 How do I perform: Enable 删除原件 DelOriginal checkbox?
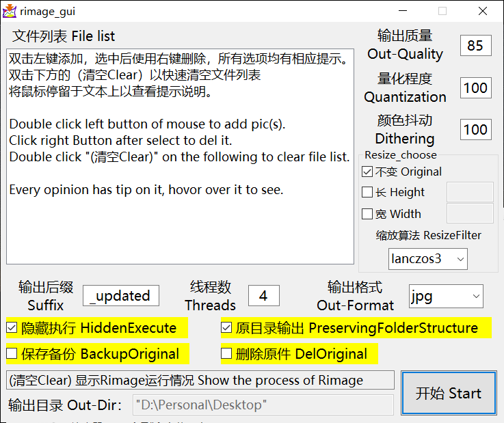point(227,354)
